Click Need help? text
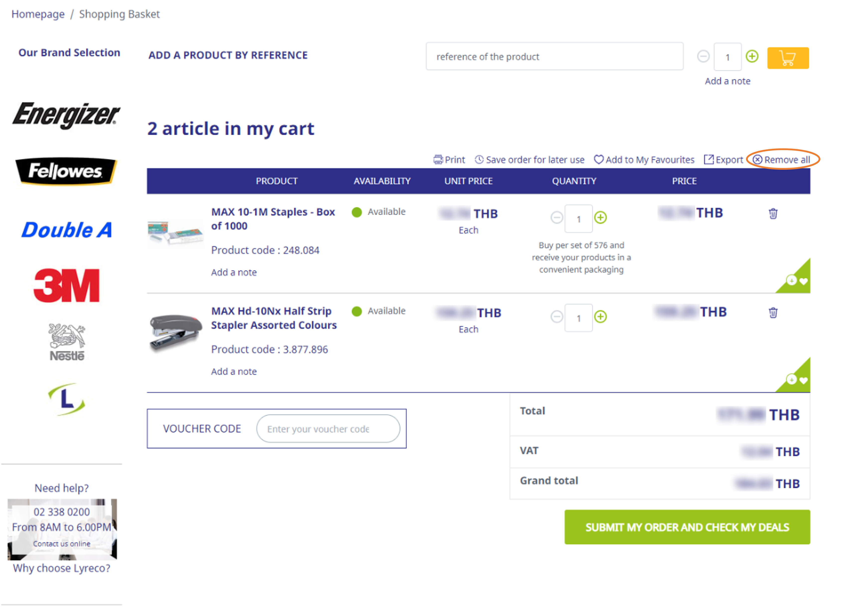The width and height of the screenshot is (848, 616). point(62,488)
